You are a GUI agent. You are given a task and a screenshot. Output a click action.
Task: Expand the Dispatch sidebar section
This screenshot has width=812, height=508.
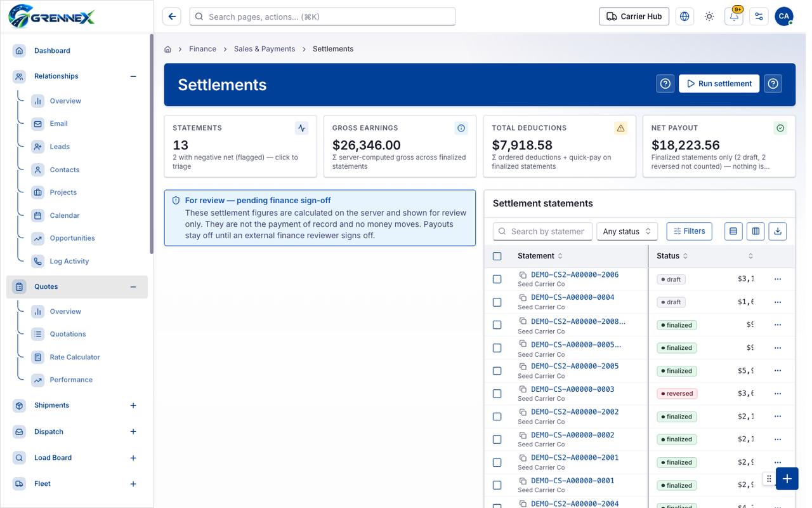pyautogui.click(x=133, y=432)
